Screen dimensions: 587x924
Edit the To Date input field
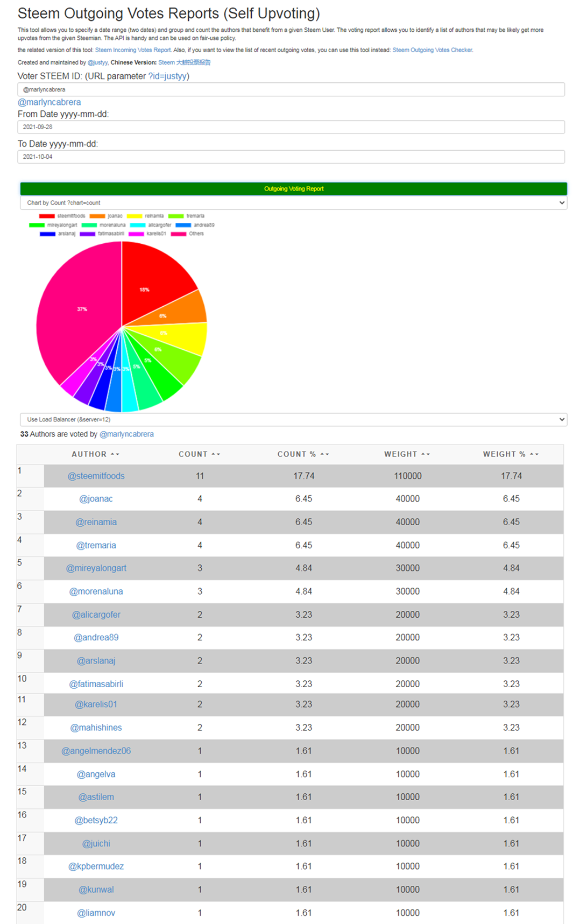click(x=291, y=157)
